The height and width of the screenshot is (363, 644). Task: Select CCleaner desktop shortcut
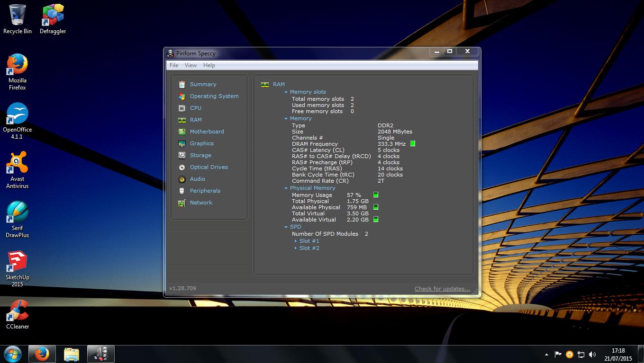[x=18, y=314]
